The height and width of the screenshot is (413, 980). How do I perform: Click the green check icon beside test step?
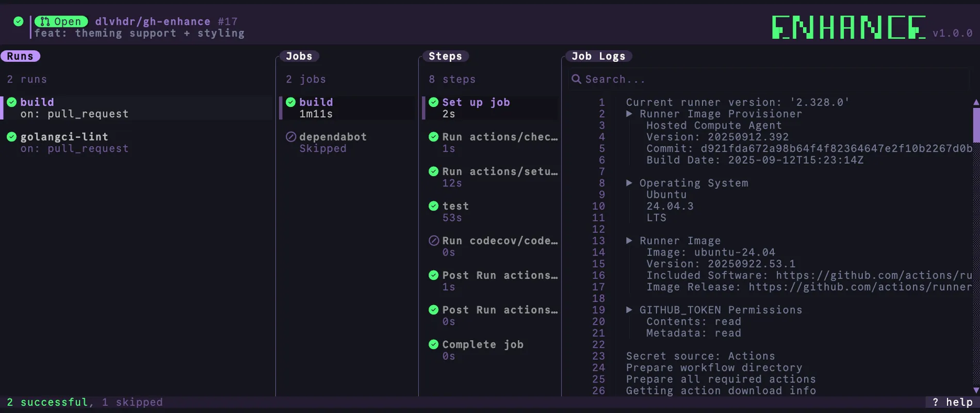click(434, 206)
